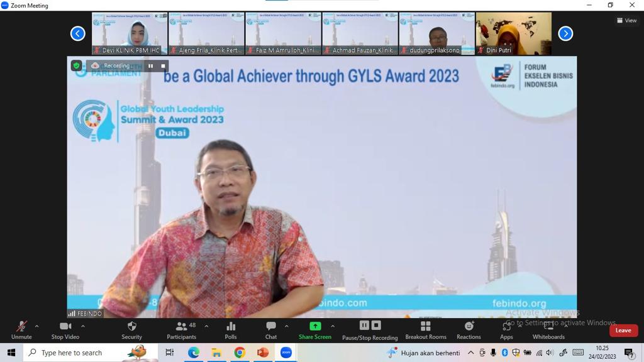Open the volume speaker tray icon

click(550, 353)
